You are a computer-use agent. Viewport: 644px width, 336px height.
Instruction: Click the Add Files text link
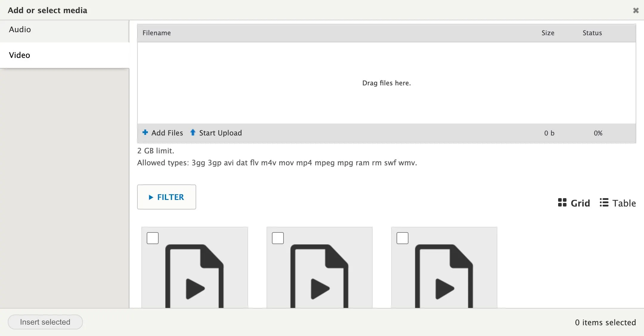coord(167,133)
